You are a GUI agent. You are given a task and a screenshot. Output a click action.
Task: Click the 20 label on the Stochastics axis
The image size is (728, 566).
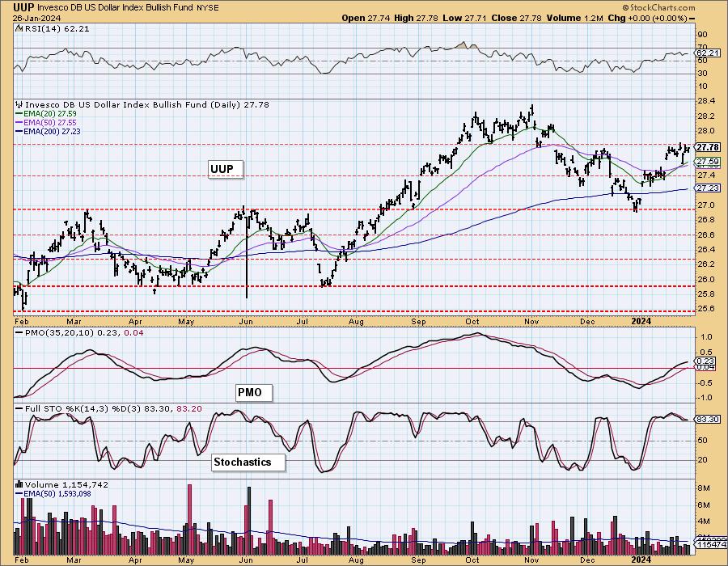(702, 460)
